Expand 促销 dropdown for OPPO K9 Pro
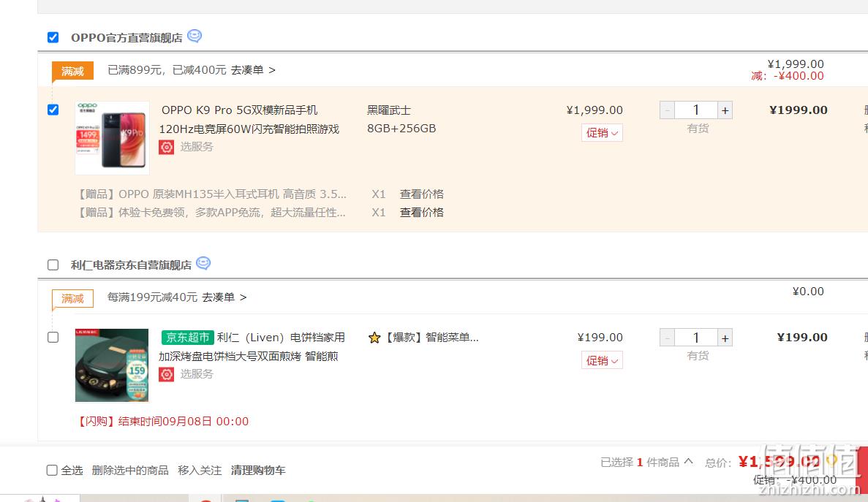Screen dimensions: 868x502 point(602,133)
